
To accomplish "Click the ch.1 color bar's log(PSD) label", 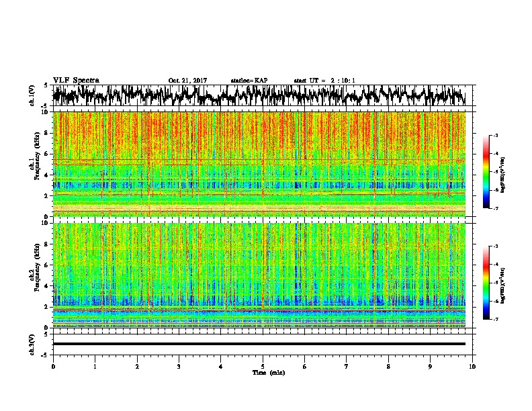I will (x=503, y=175).
